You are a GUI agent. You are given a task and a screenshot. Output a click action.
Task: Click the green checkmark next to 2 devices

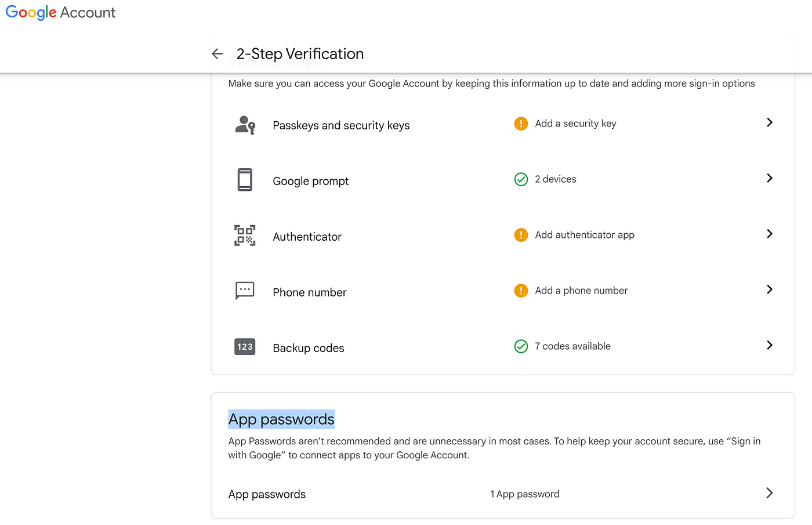521,179
